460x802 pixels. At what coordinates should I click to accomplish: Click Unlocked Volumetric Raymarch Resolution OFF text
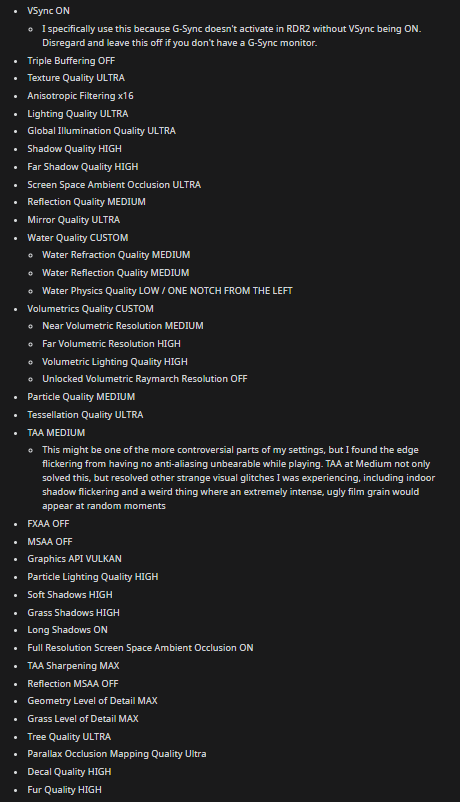pos(145,379)
